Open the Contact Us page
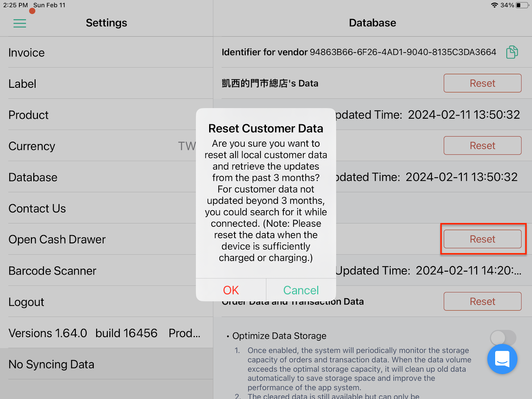This screenshot has height=399, width=532. point(106,208)
